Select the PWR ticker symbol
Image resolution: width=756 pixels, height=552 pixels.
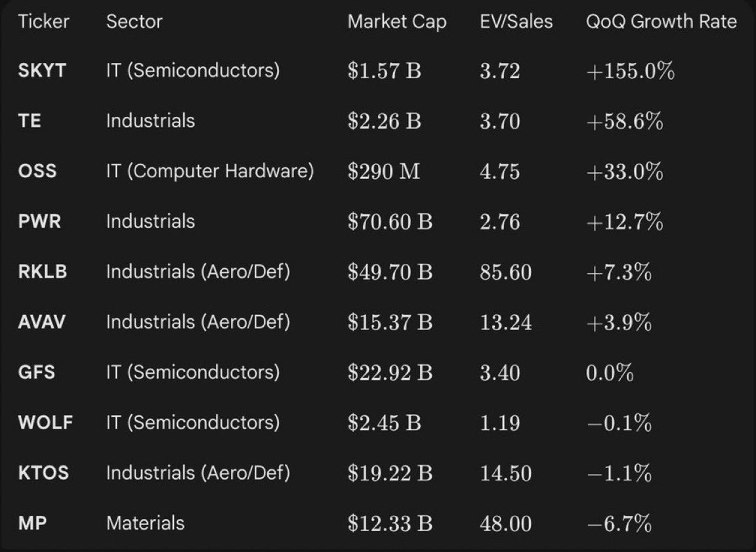pos(39,221)
